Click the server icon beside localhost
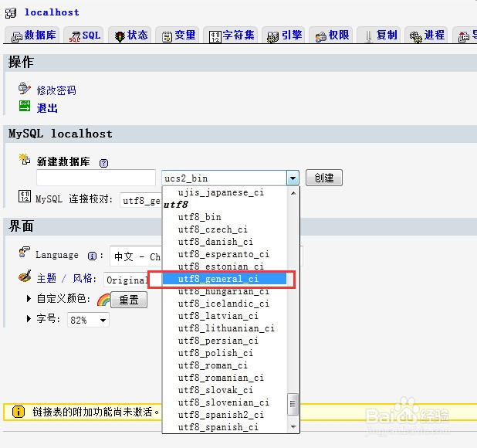 (x=11, y=13)
